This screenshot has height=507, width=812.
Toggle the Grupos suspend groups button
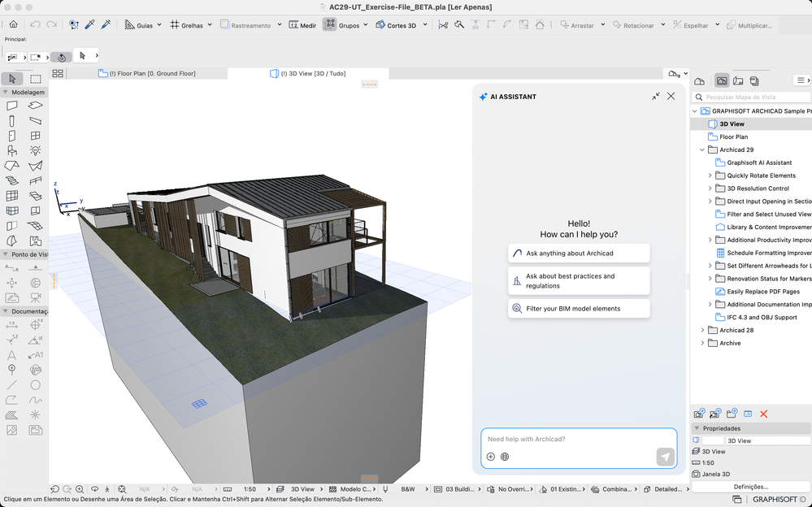click(x=329, y=25)
